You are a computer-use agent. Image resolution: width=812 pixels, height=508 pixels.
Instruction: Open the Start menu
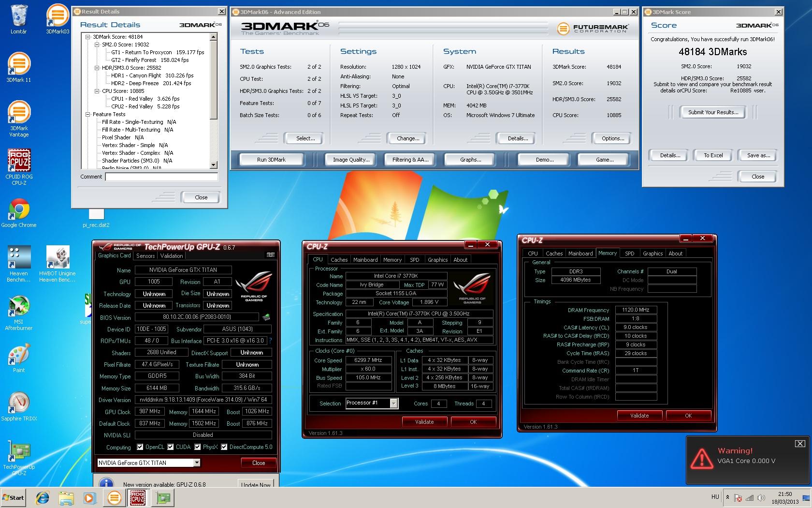click(14, 498)
